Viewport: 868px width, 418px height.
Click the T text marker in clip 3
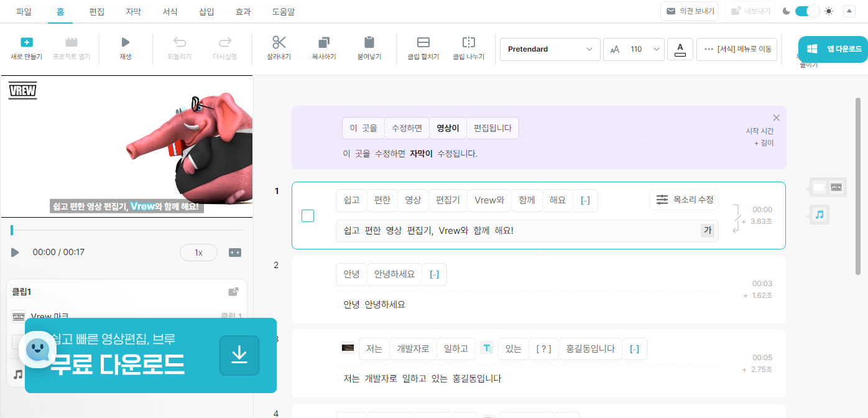(487, 349)
